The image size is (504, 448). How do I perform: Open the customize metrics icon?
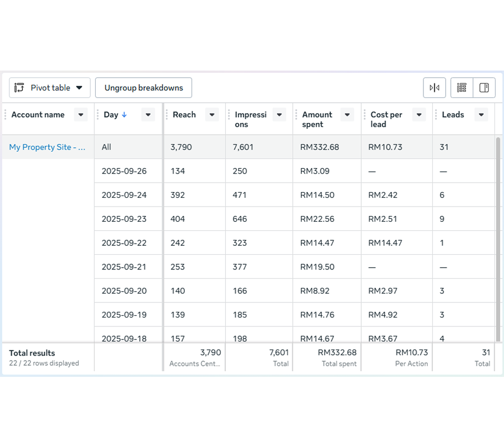(461, 87)
